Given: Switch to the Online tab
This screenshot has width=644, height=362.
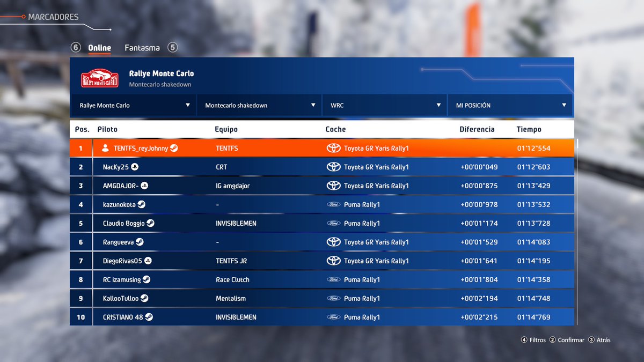Looking at the screenshot, I should 100,48.
